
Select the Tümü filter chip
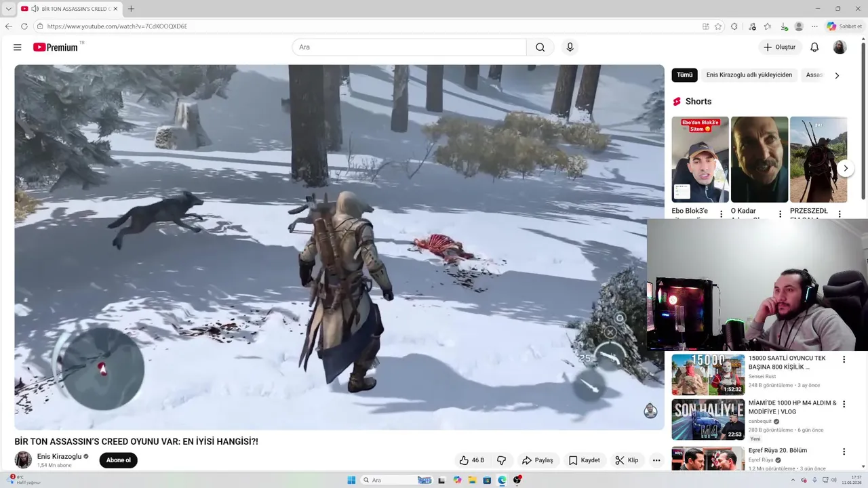tap(684, 75)
